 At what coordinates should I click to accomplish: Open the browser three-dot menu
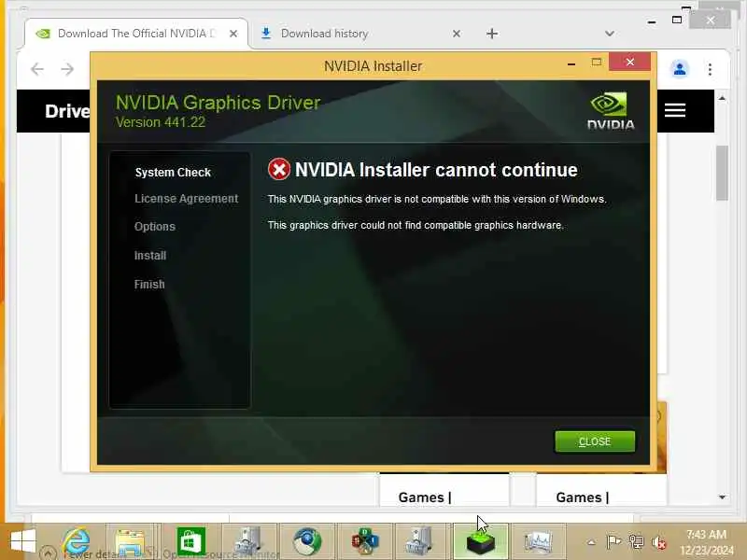point(710,69)
